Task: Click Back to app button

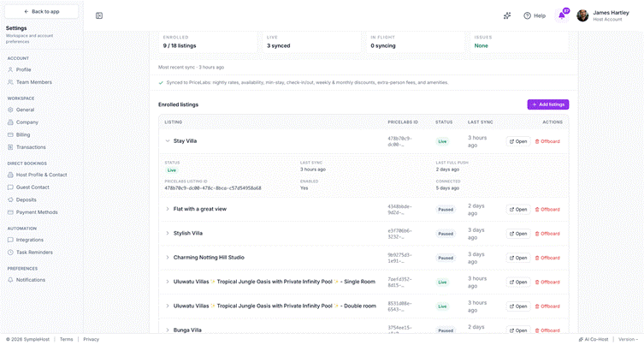Action: [42, 11]
